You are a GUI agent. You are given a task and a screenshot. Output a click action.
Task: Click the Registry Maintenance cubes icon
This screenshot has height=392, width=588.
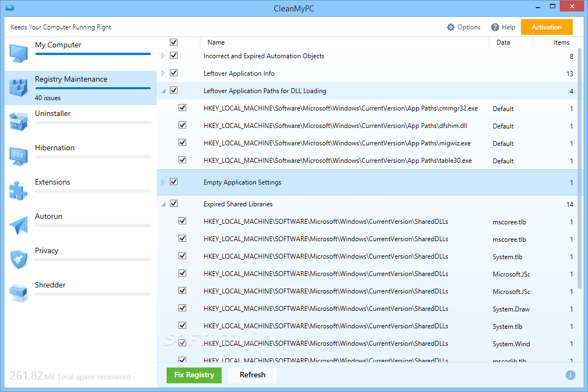(x=19, y=88)
